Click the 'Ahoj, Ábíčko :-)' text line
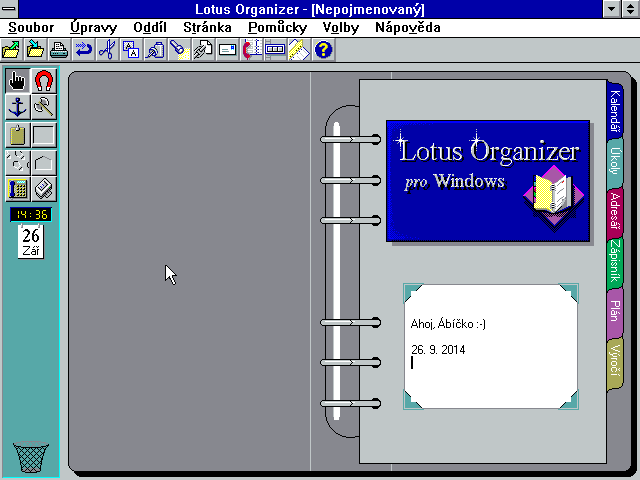 (x=448, y=324)
